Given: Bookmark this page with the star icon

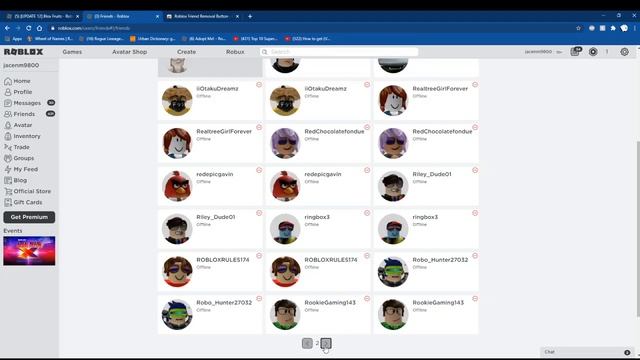Looking at the screenshot, I should click(578, 28).
